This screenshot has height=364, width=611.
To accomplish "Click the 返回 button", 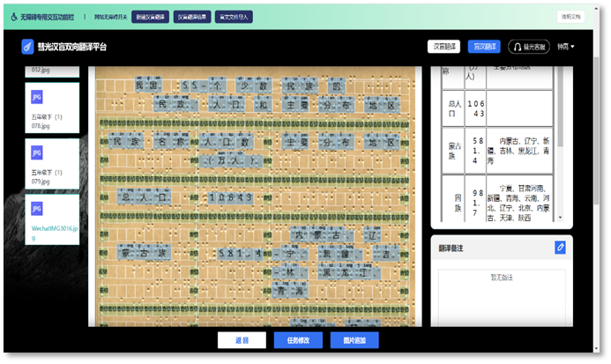I will (x=242, y=340).
